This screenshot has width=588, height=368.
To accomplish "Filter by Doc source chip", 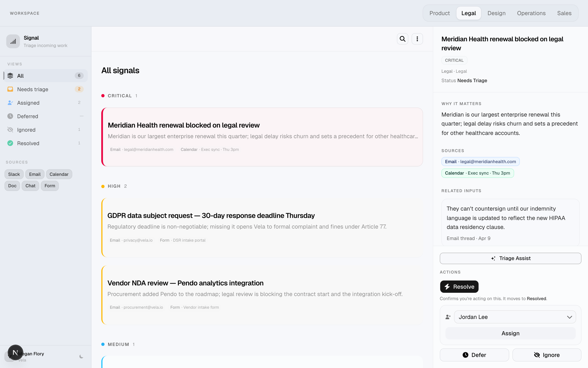I will [12, 186].
